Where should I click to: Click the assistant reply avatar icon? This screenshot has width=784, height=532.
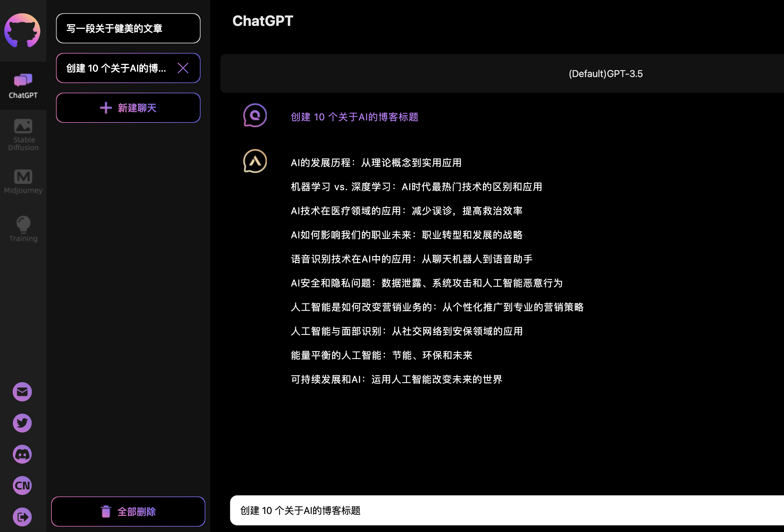coord(255,161)
